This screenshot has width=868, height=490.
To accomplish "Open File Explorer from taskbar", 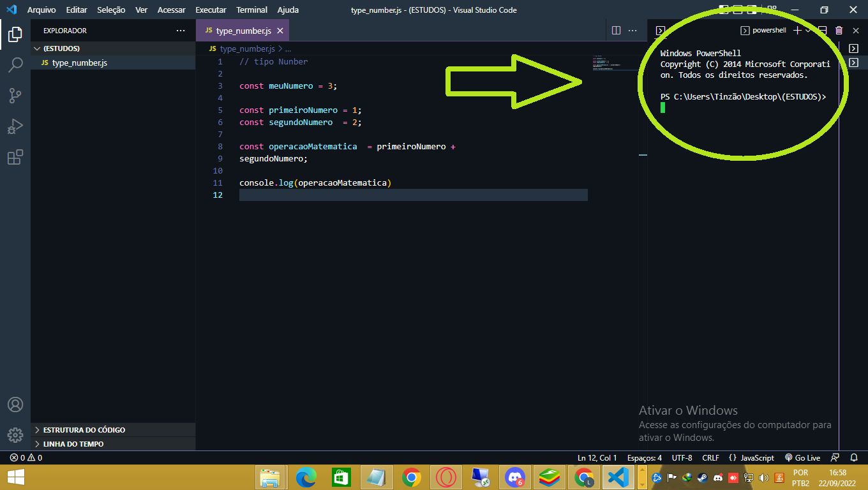I will tap(271, 477).
